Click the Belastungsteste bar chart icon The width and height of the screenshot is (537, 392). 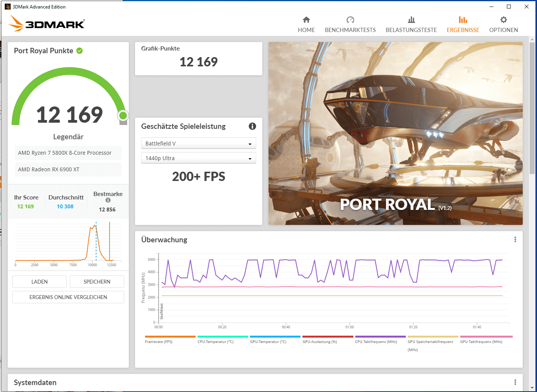411,20
